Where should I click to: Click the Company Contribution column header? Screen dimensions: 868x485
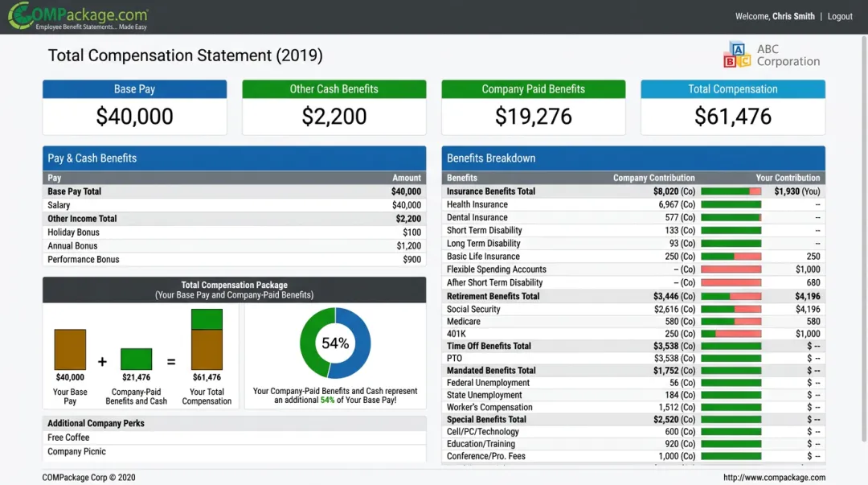point(653,178)
